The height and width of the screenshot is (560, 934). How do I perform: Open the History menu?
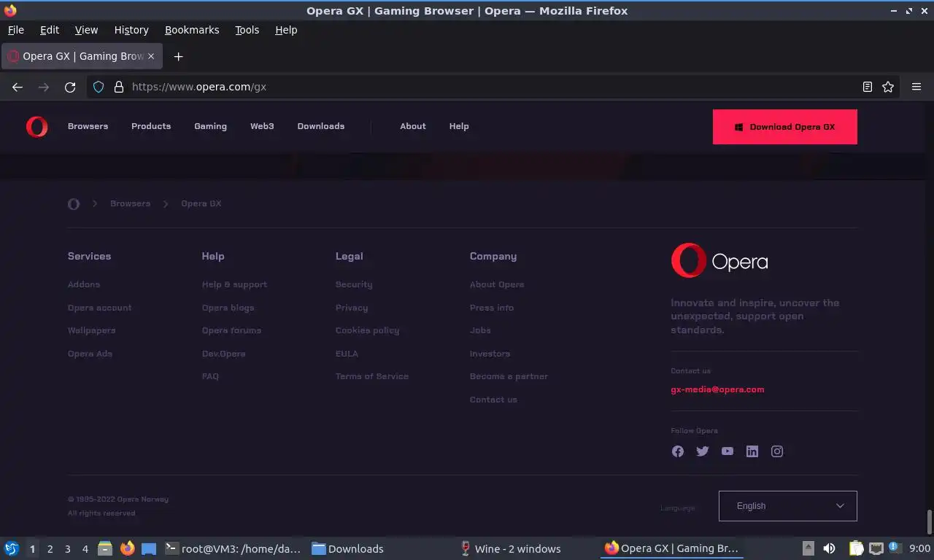(131, 30)
